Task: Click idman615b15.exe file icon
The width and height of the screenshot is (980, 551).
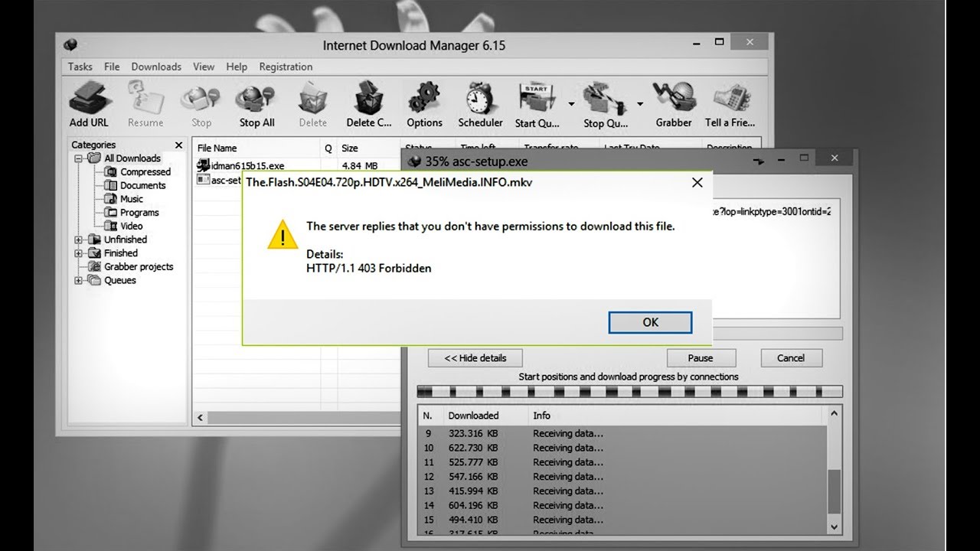Action: (203, 165)
